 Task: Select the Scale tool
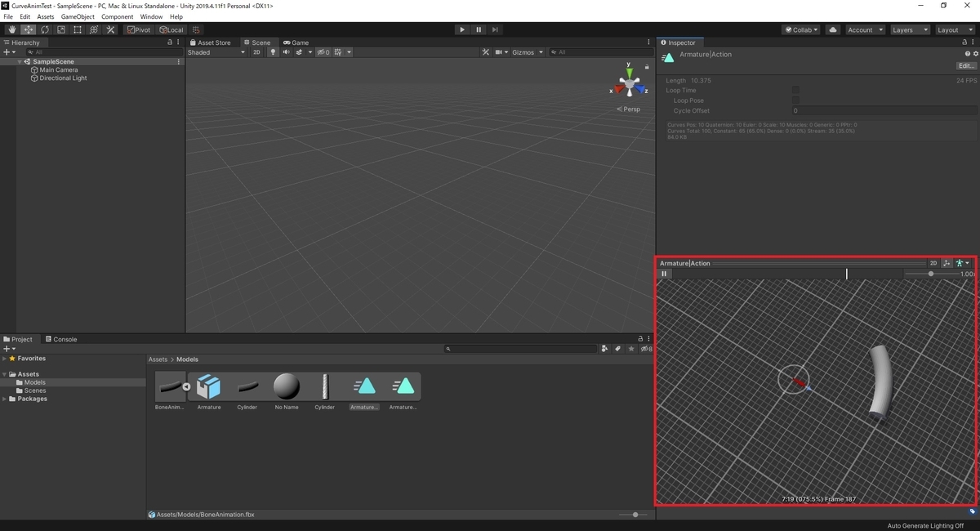(x=60, y=29)
